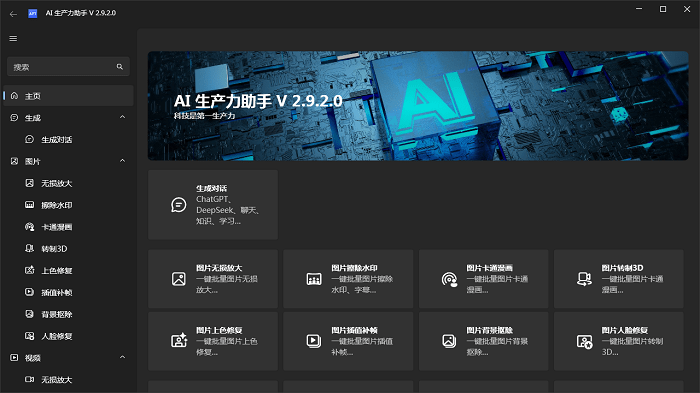
Task: Click the icon on 图片擦除水印 card
Action: 314,279
